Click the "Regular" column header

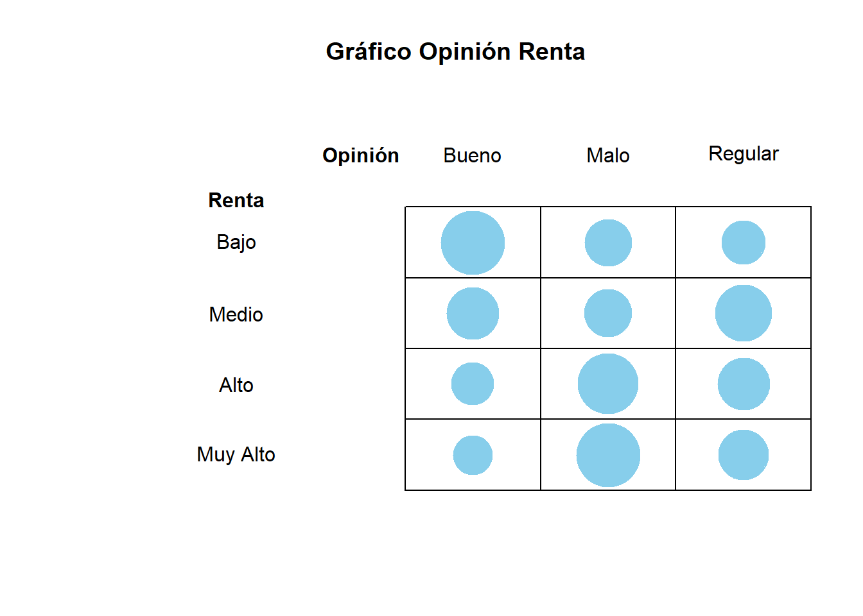pos(743,154)
